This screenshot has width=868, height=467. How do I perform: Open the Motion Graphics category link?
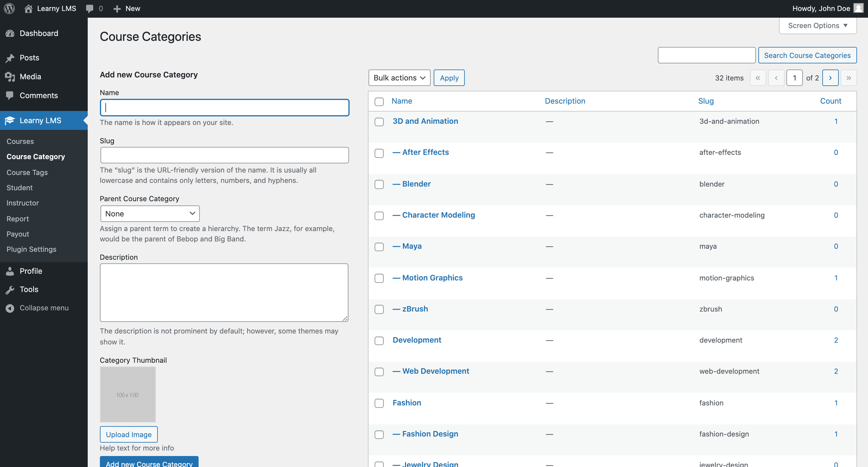point(432,278)
